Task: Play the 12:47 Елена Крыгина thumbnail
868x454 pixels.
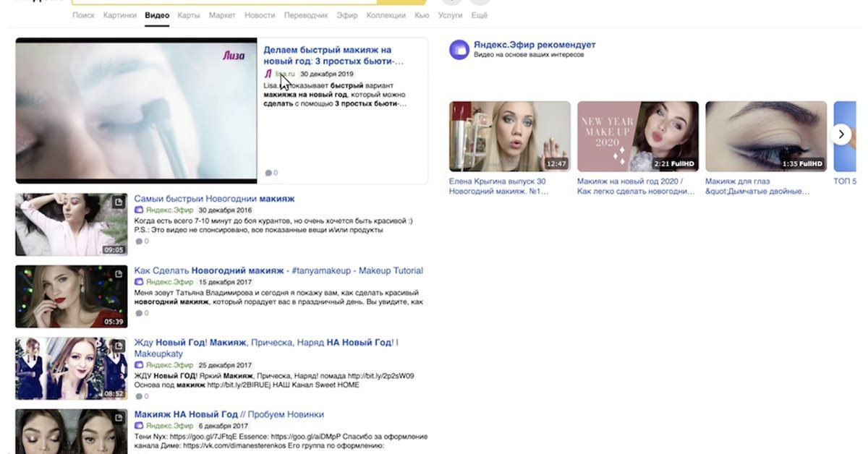Action: [x=510, y=137]
